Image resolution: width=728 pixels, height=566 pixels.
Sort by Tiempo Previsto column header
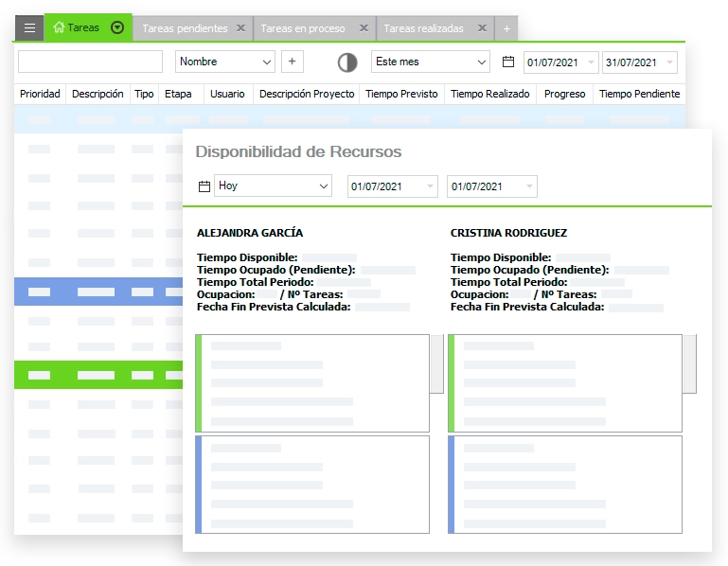(x=401, y=95)
